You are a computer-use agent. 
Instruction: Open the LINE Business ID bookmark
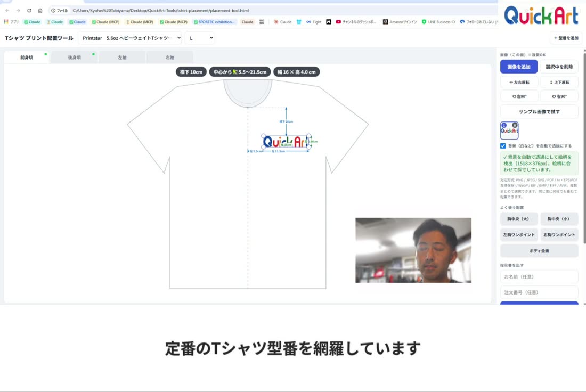pyautogui.click(x=438, y=22)
